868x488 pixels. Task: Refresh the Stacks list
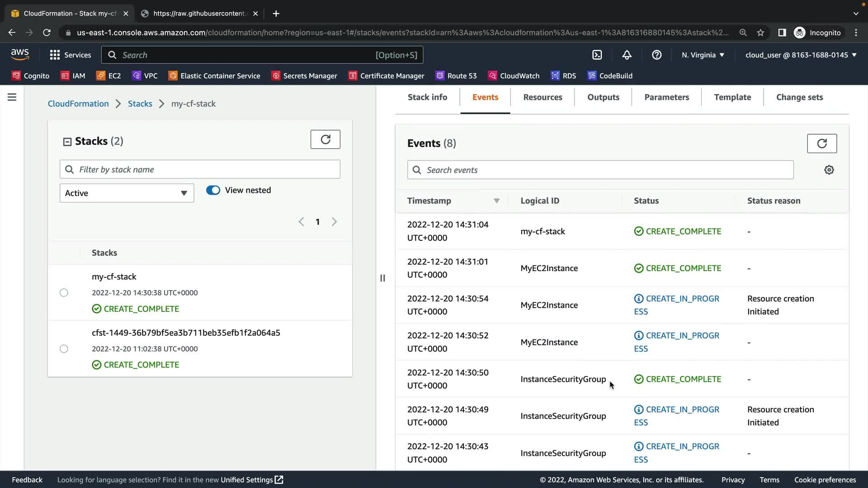click(x=325, y=139)
